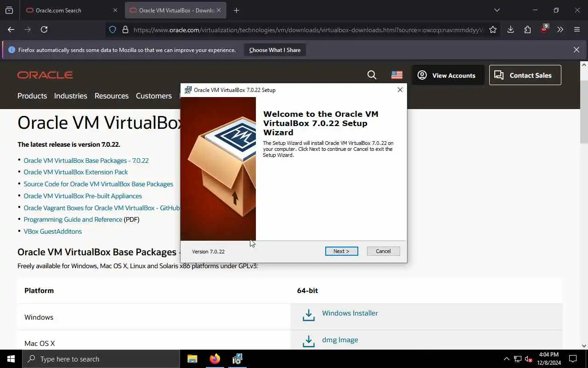Open the Oracle site search
588x368 pixels.
coord(372,75)
